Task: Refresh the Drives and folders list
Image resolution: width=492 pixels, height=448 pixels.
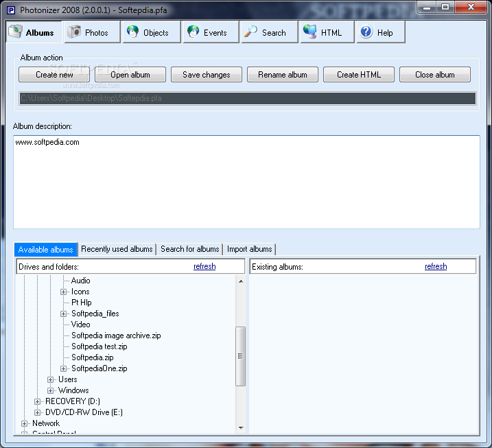Action: (x=204, y=266)
